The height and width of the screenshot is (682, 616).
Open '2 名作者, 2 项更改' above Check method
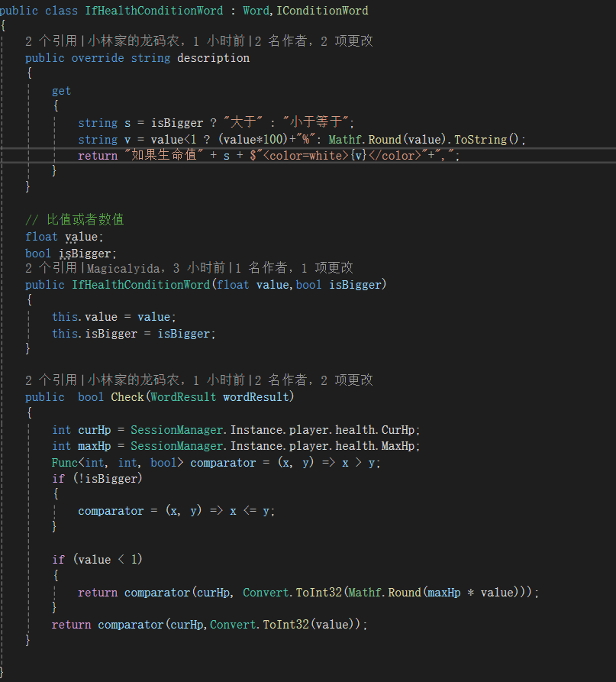[314, 380]
